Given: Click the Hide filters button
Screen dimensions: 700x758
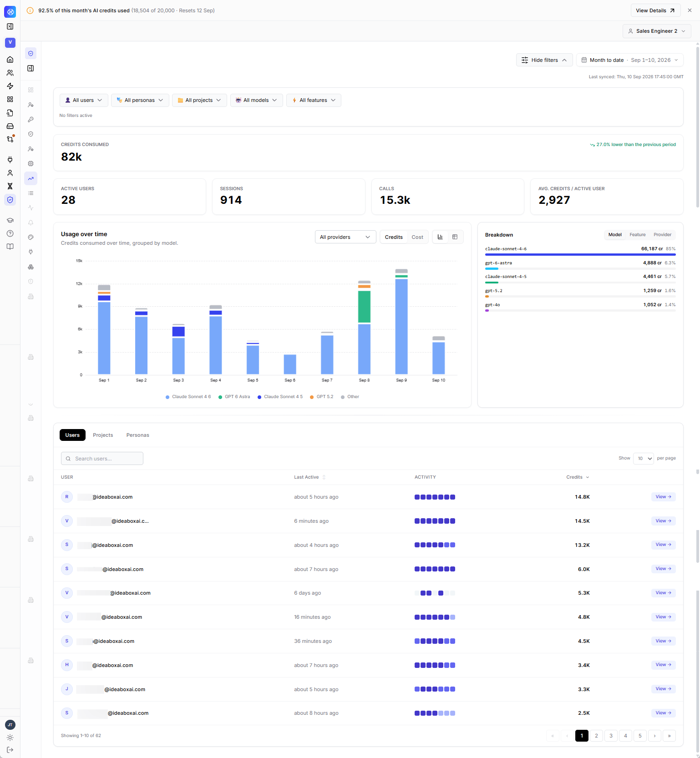Looking at the screenshot, I should (x=544, y=60).
